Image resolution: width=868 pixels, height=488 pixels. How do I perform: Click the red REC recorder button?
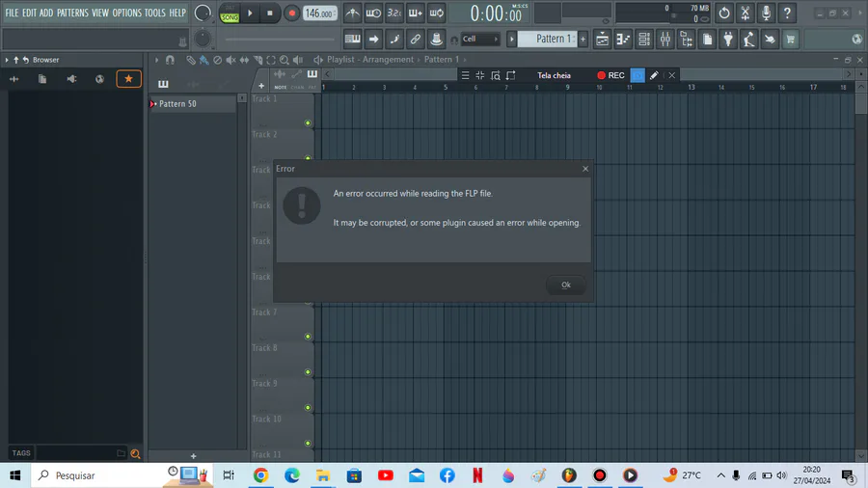[610, 75]
